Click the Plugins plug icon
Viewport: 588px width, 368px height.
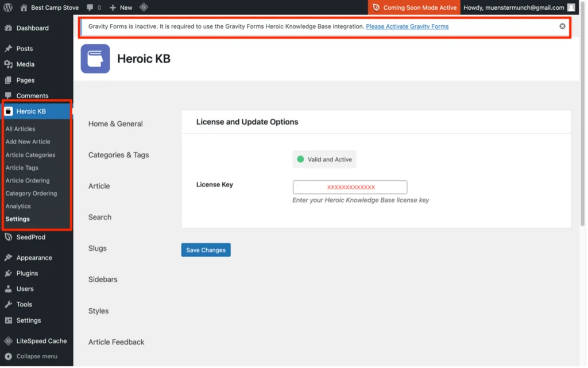tap(8, 274)
